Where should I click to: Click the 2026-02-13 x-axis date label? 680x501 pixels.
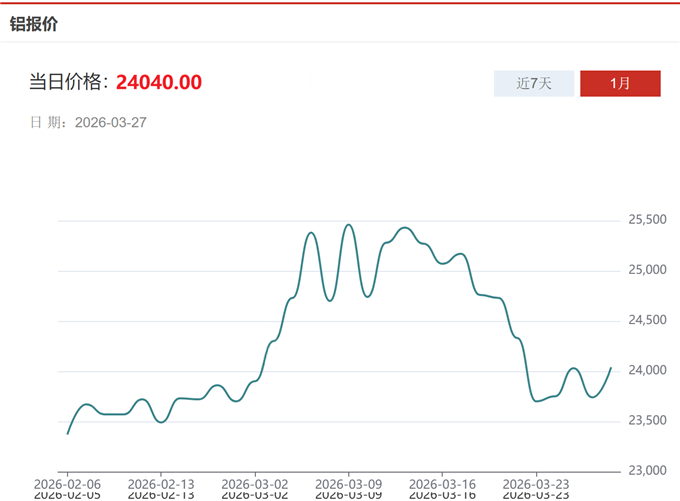[x=160, y=483]
